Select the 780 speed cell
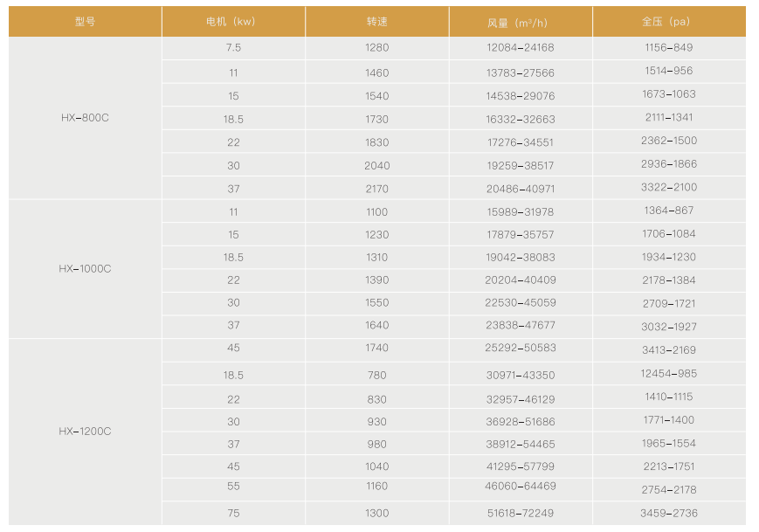This screenshot has width=759, height=532. pos(377,376)
